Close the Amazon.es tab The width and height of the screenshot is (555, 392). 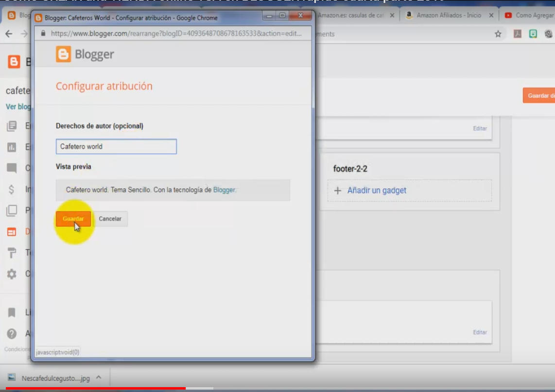392,15
